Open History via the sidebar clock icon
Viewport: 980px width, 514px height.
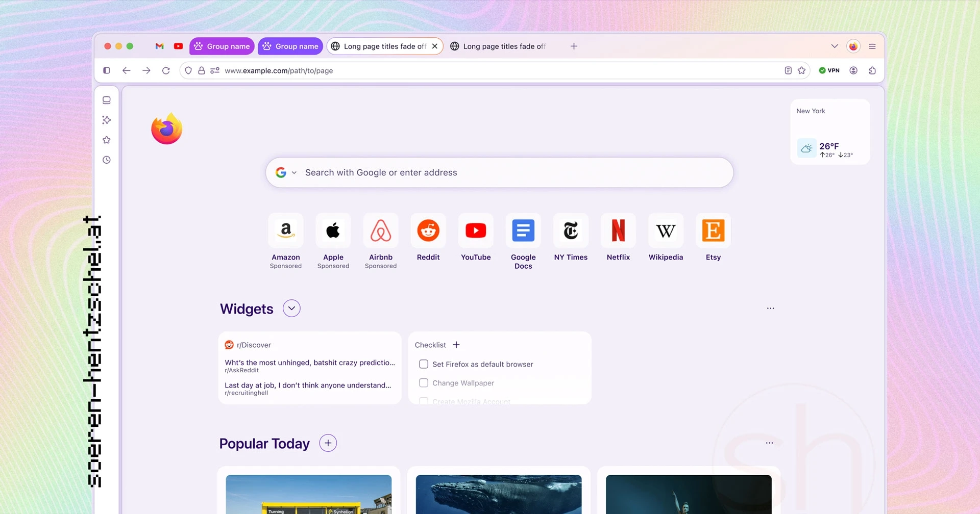click(x=107, y=160)
